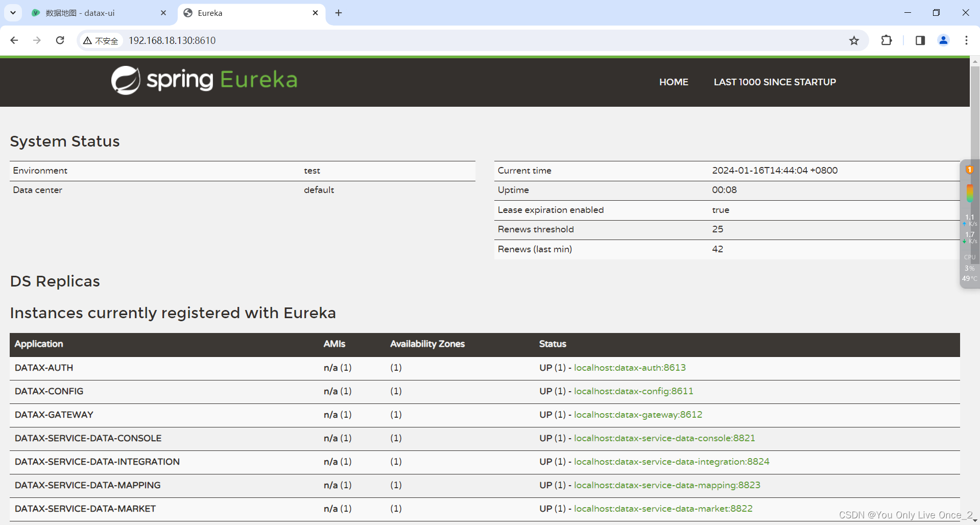The height and width of the screenshot is (525, 980).
Task: Open the browser extensions puzzle icon
Action: click(x=887, y=40)
